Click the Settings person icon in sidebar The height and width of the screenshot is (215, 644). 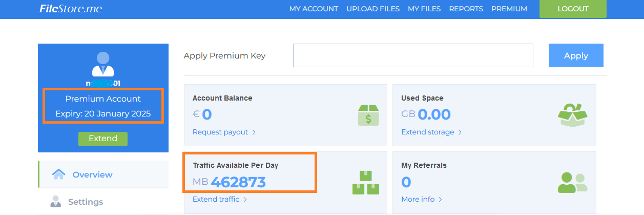coord(56,202)
